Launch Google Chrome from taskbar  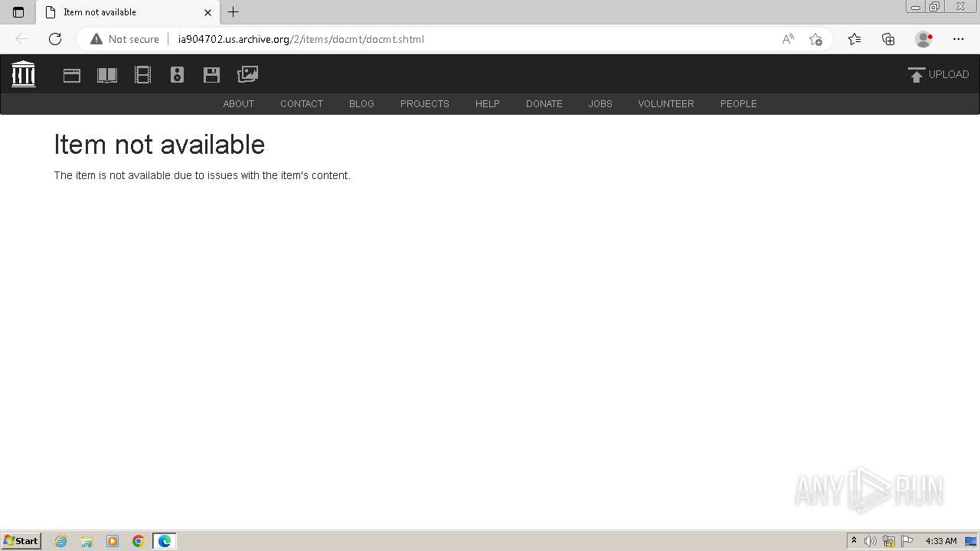coord(139,541)
